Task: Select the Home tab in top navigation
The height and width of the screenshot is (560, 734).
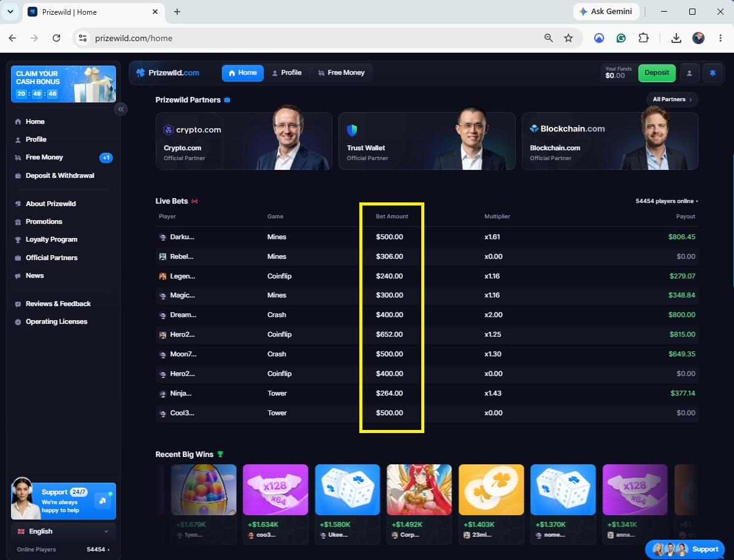Action: 242,72
